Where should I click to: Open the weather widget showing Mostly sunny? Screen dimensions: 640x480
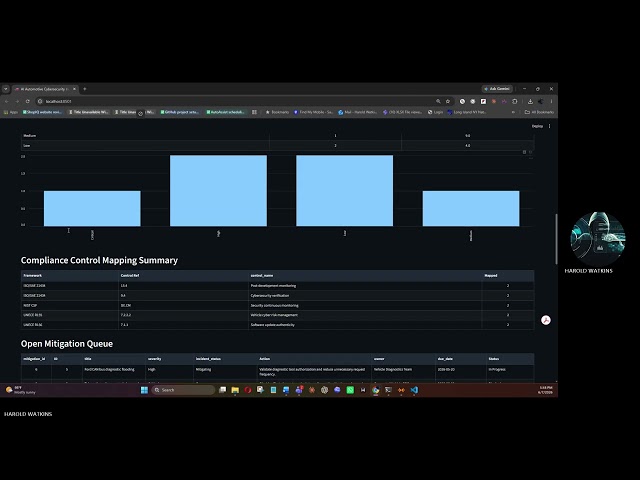click(x=20, y=390)
